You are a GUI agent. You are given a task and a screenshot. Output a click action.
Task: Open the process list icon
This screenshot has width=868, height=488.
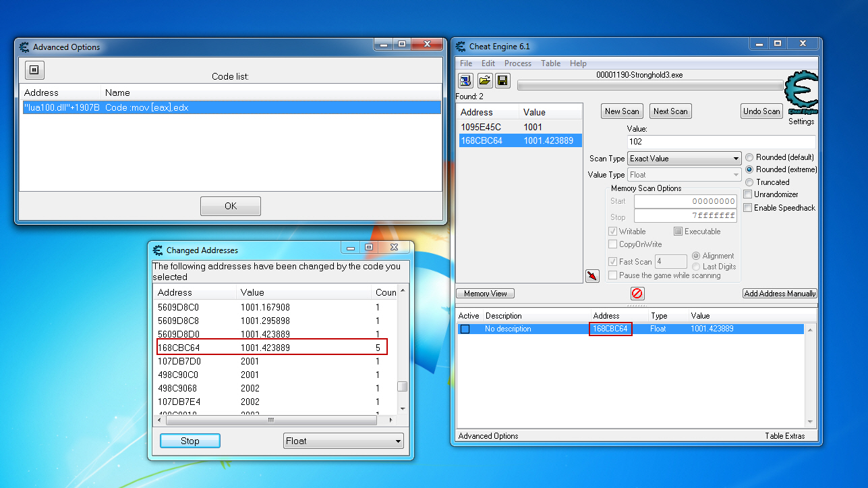pyautogui.click(x=465, y=81)
